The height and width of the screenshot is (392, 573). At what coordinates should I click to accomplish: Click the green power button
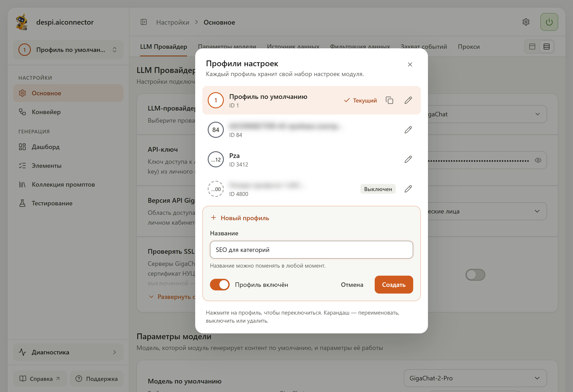[x=549, y=22]
